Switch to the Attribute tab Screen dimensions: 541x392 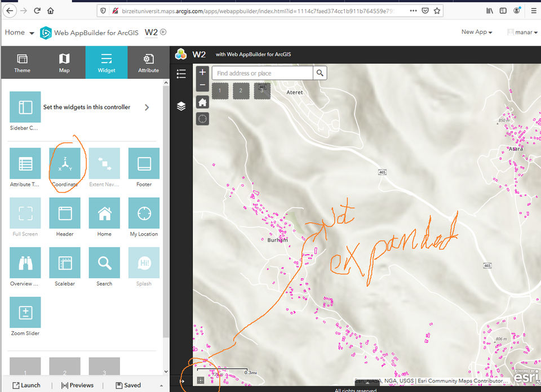click(x=148, y=63)
